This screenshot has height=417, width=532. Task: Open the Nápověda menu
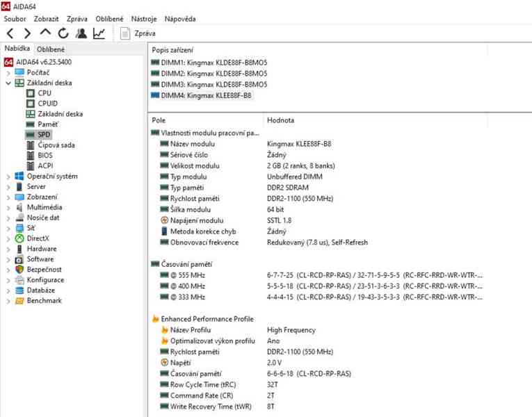(180, 19)
